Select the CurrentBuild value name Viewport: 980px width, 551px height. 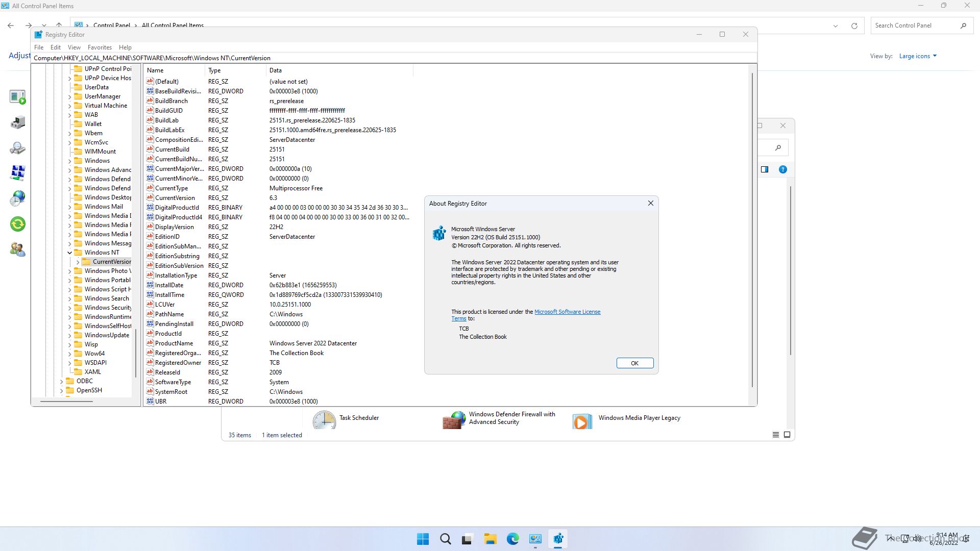click(x=172, y=149)
